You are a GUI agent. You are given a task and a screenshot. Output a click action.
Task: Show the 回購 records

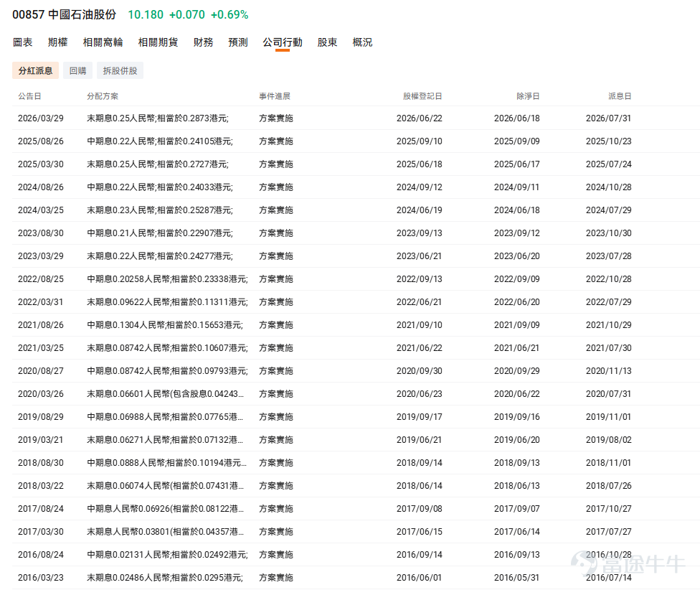77,70
